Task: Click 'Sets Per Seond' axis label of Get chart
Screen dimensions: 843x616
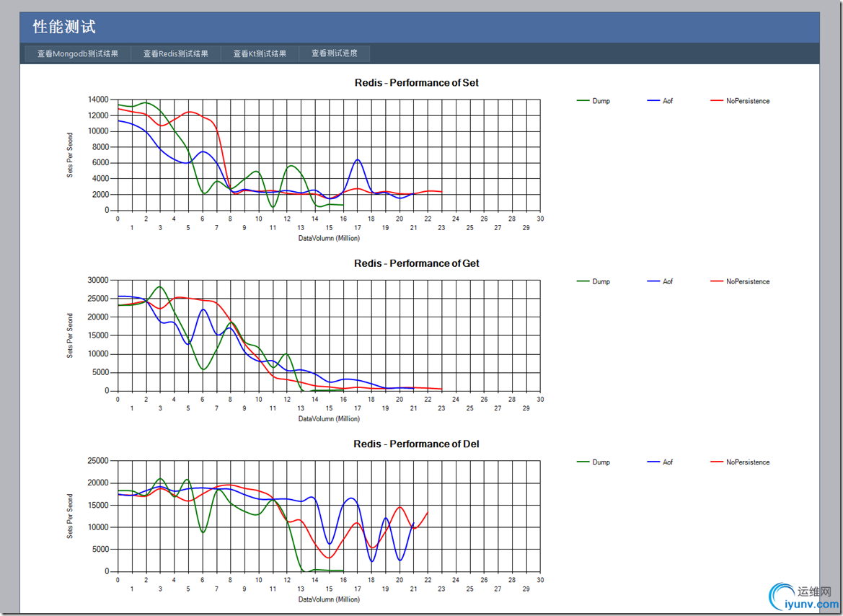Action: [x=70, y=335]
